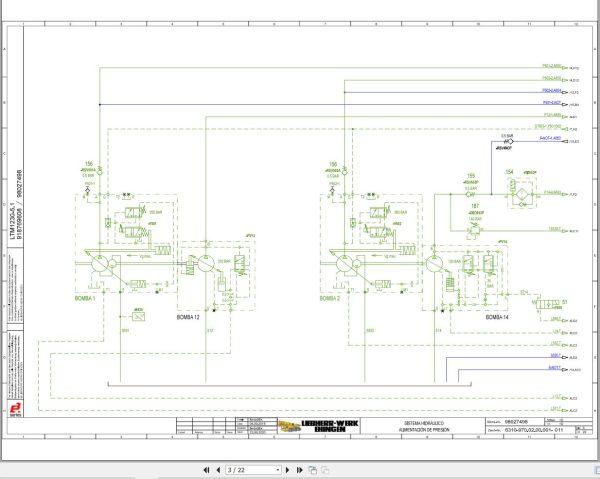Go to the previous page

point(218,470)
